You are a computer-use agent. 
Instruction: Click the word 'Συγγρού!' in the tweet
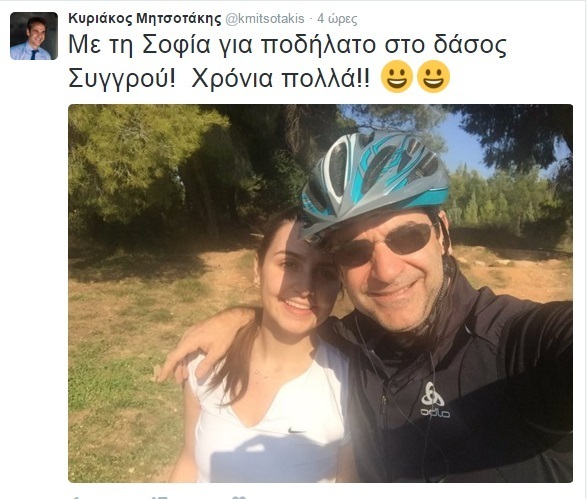click(122, 79)
